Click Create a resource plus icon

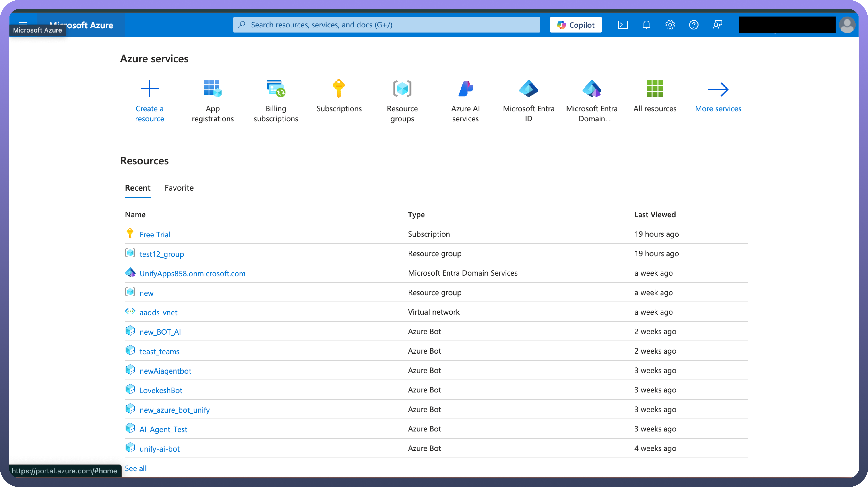(149, 89)
